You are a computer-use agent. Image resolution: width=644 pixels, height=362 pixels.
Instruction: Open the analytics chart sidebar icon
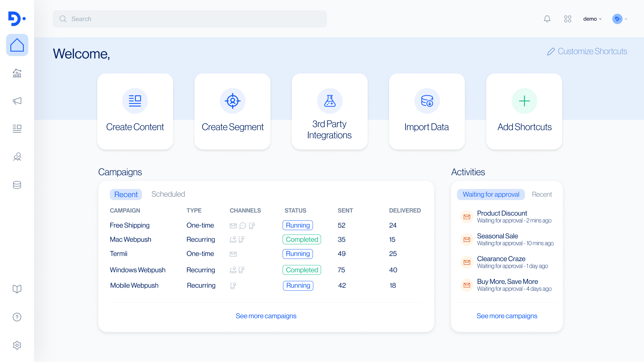[17, 73]
